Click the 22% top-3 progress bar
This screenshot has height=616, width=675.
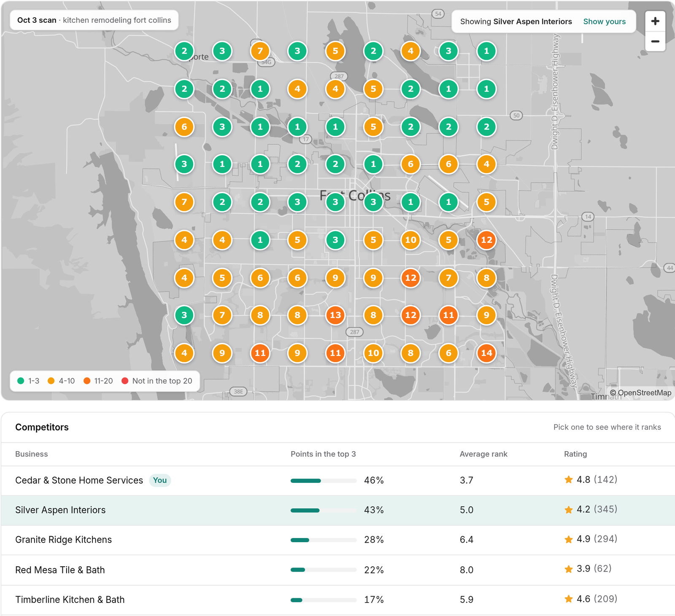pos(324,570)
